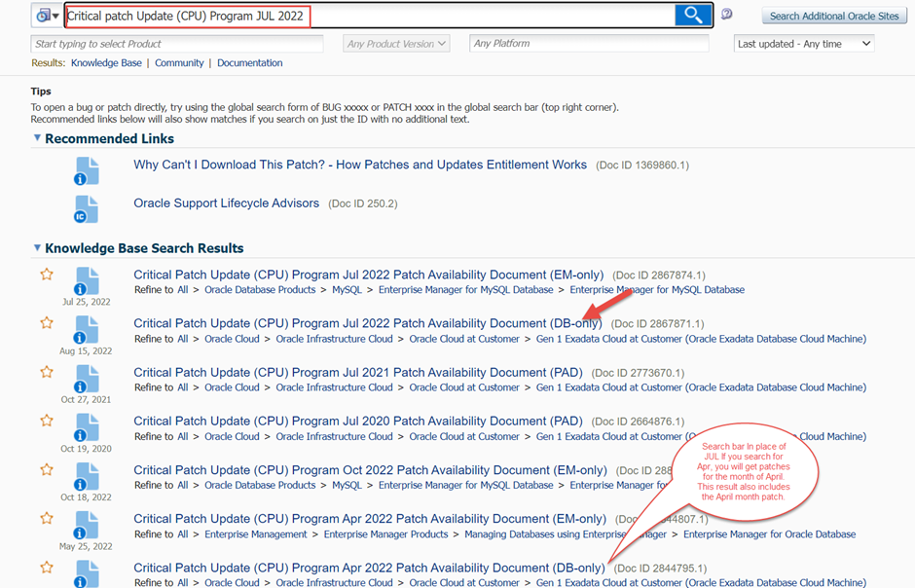Open Jul 2022 Patch Availability Document (EM-only)
The width and height of the screenshot is (915, 588).
tap(368, 275)
